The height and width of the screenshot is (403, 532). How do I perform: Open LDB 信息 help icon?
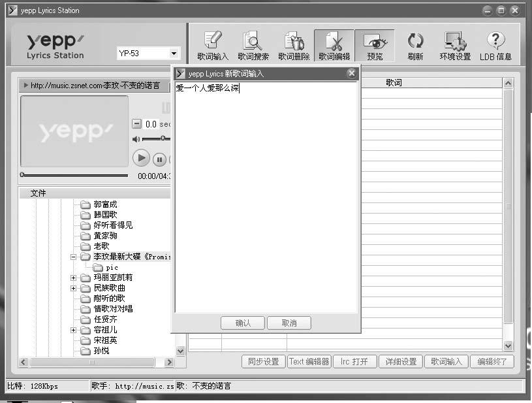[495, 46]
